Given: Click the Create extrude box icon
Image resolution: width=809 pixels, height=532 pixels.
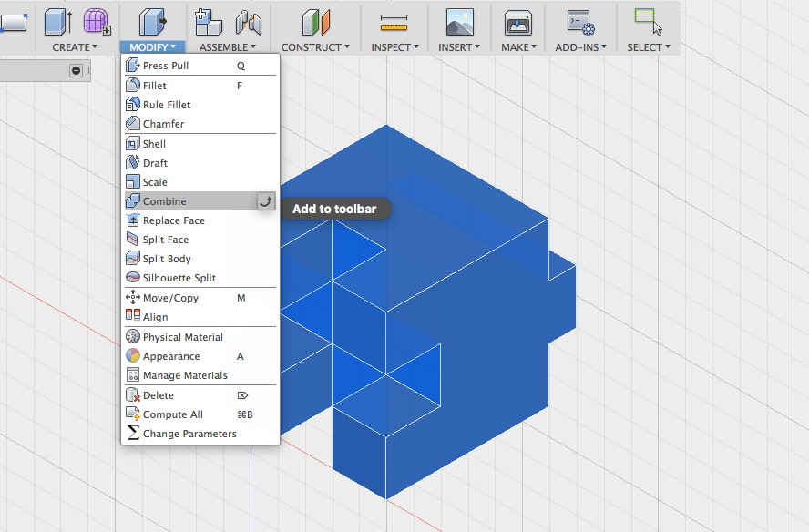Looking at the screenshot, I should click(57, 22).
